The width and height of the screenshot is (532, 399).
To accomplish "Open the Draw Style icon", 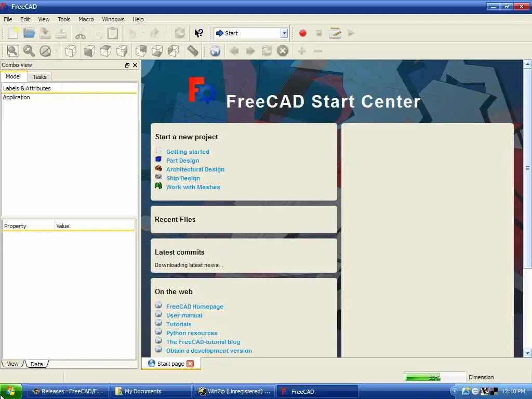I will click(45, 51).
